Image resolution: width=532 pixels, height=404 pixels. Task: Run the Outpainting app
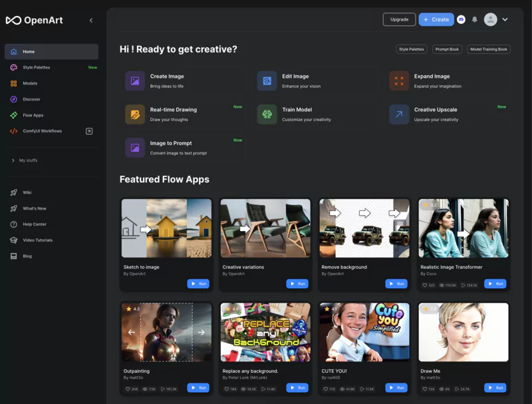point(198,388)
